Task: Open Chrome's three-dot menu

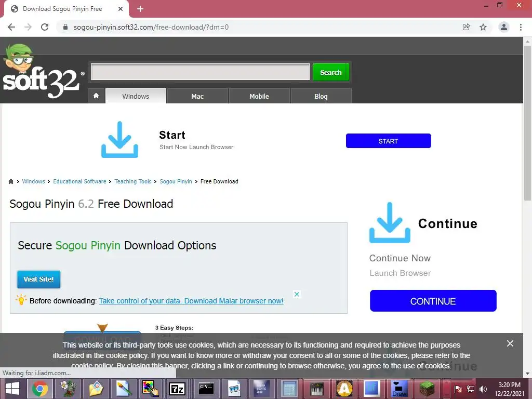Action: point(521,27)
